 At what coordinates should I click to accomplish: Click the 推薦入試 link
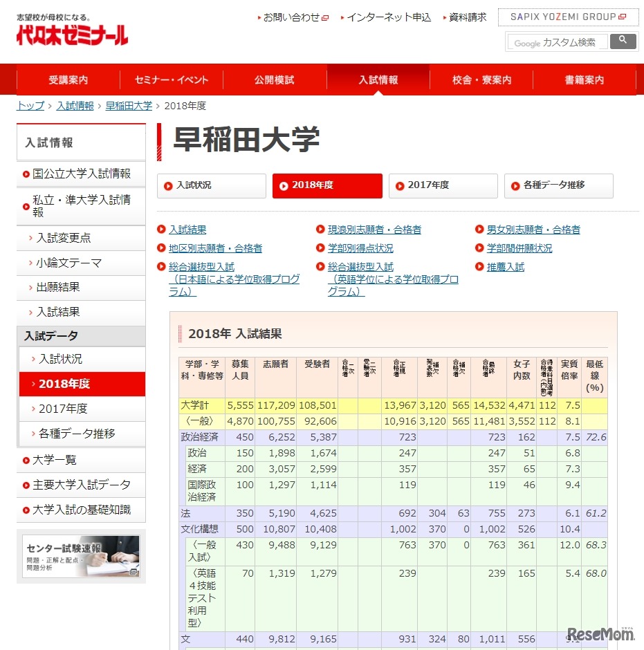point(505,266)
